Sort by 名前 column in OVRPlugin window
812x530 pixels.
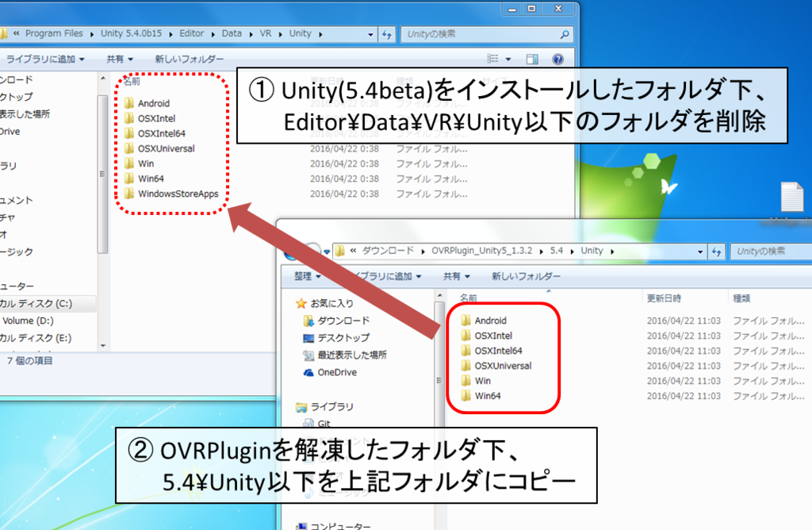coord(469,298)
